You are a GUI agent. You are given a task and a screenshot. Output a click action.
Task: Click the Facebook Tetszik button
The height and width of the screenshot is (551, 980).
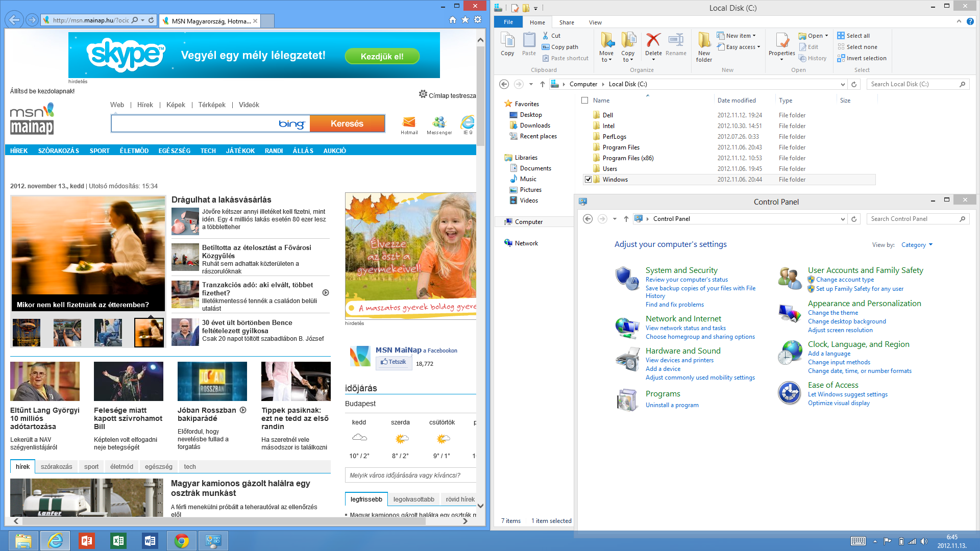point(394,362)
